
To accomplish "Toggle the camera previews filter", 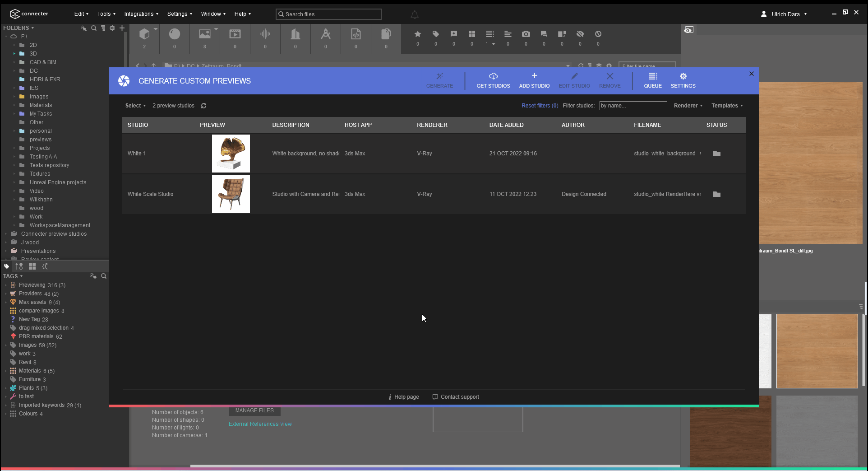I will click(526, 34).
